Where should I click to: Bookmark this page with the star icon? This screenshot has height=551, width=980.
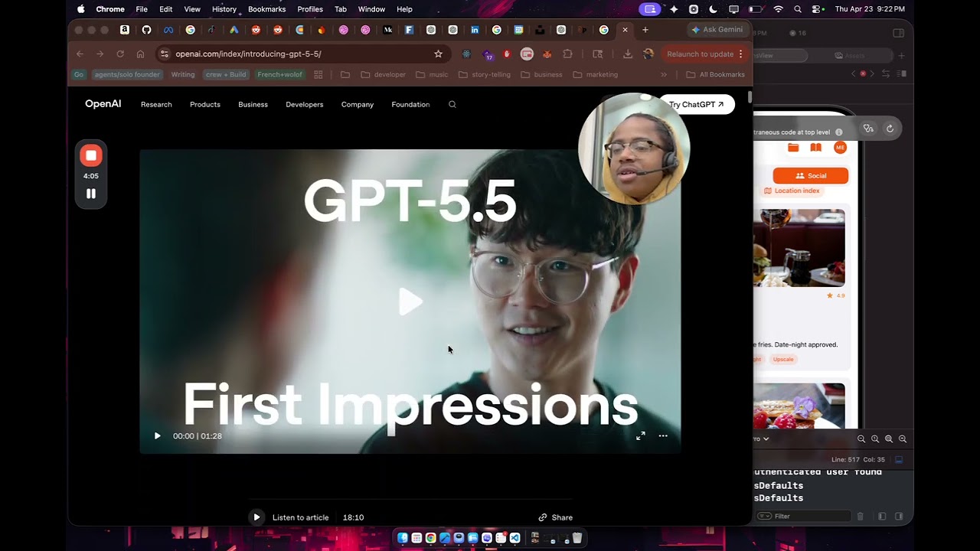438,54
